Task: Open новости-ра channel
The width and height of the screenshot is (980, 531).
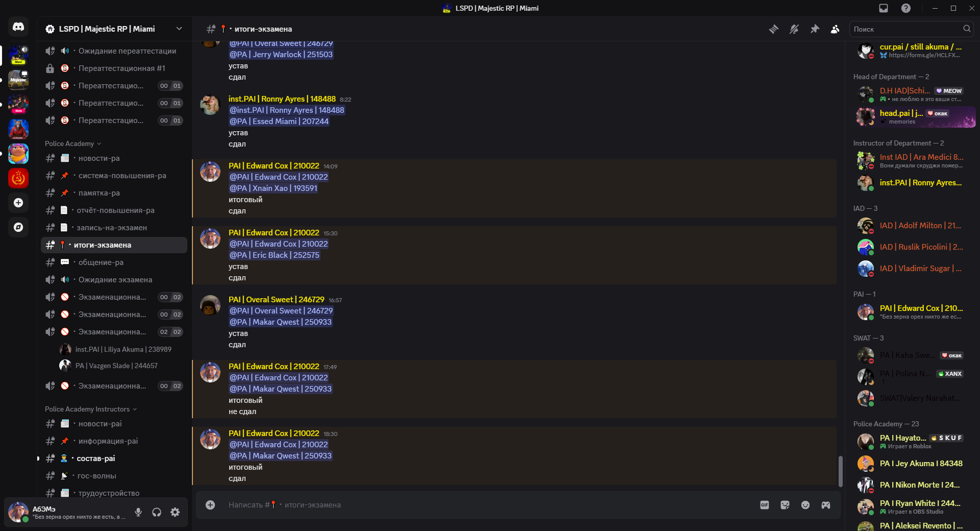Action: coord(114,158)
